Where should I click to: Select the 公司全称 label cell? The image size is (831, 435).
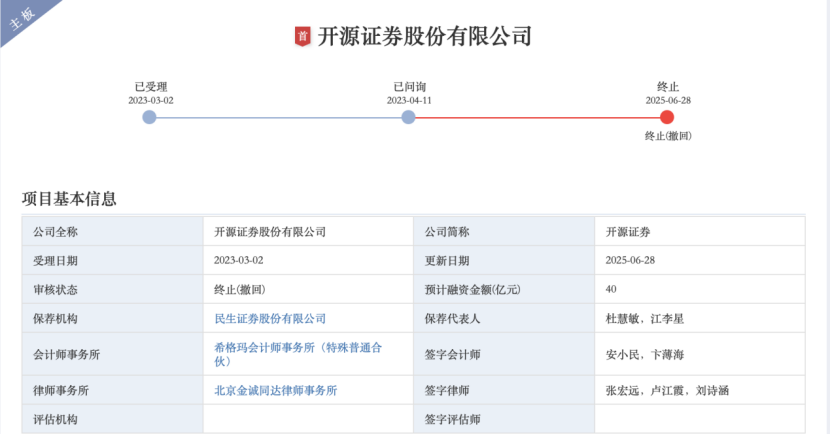tap(112, 232)
